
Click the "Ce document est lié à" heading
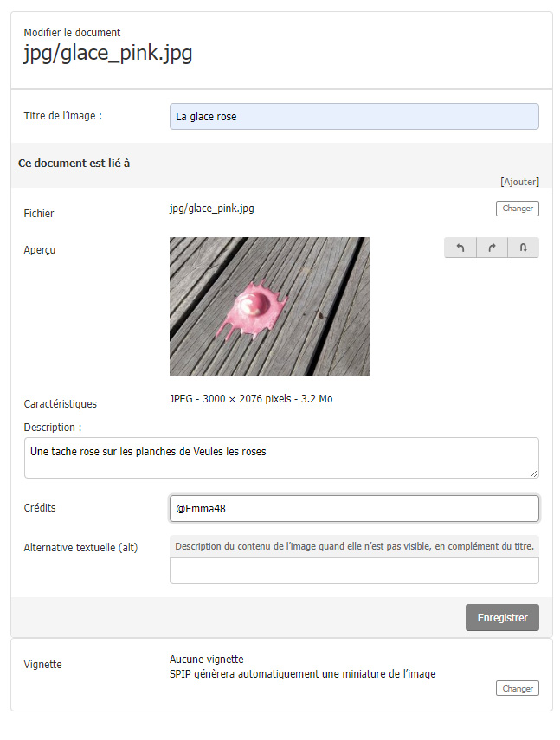74,163
